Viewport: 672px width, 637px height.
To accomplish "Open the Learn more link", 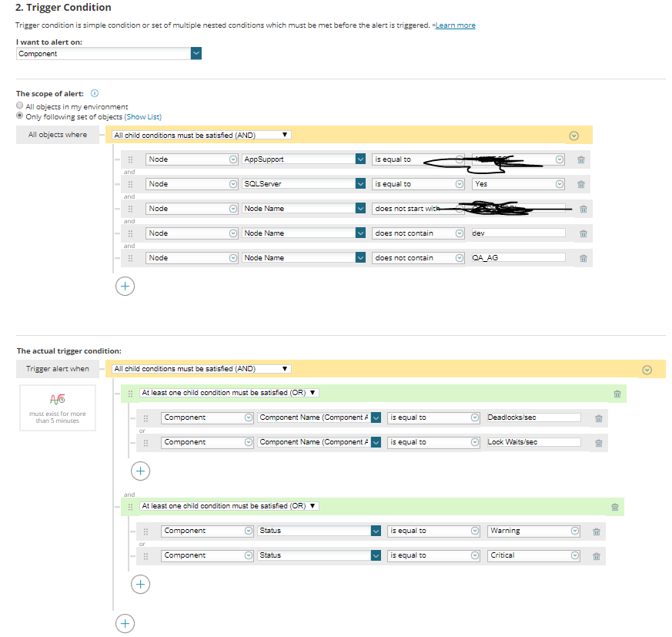I will (455, 25).
